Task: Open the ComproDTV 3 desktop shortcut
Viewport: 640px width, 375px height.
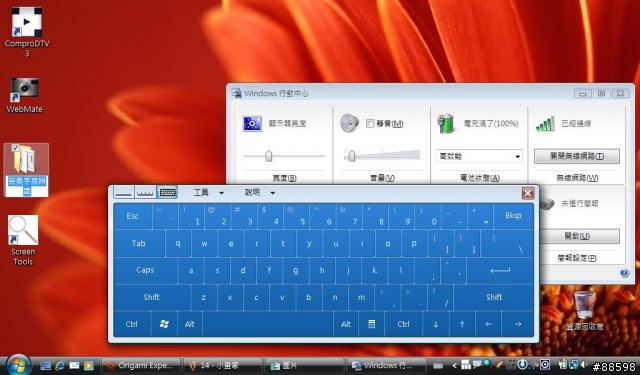Action: (x=27, y=32)
